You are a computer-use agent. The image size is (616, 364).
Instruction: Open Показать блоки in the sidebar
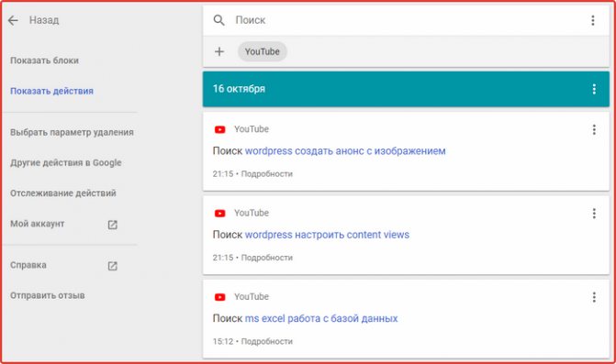tap(44, 61)
